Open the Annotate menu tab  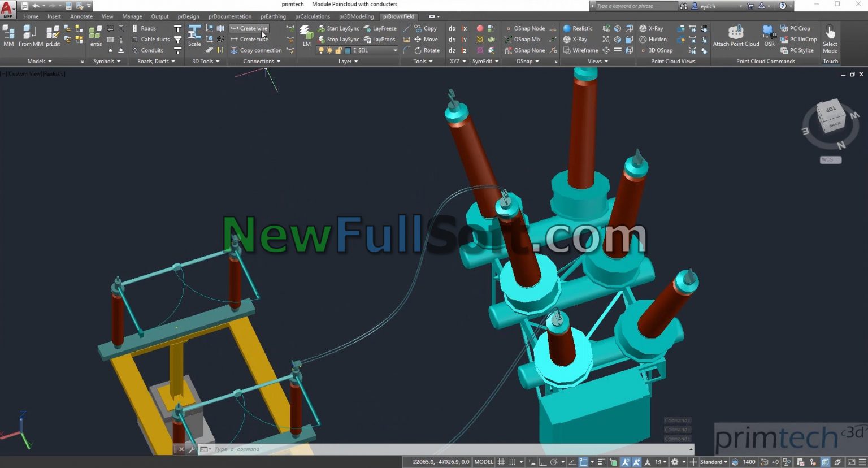tap(81, 16)
